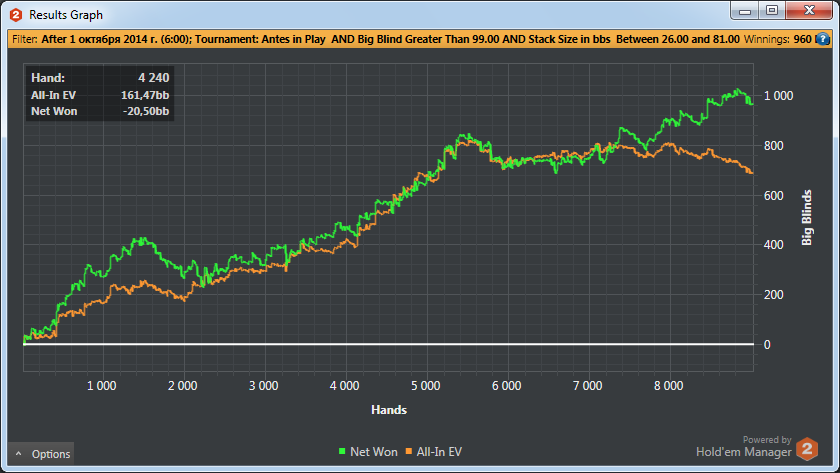Click the 5 000 tick on hands axis

pyautogui.click(x=425, y=385)
